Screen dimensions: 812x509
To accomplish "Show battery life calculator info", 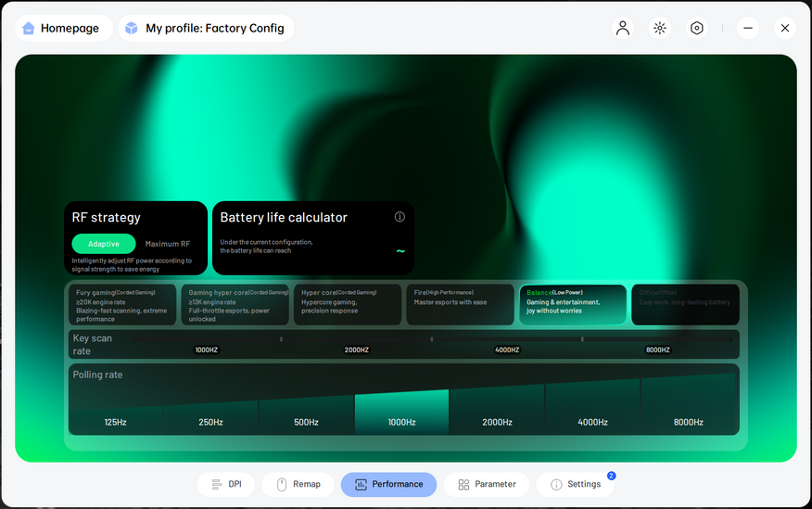I will (x=400, y=217).
